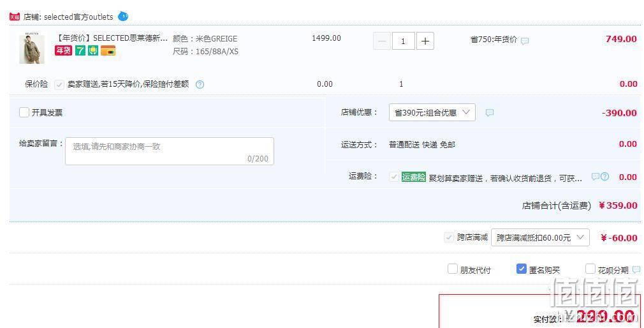
Task: Click the quantity input field
Action: 404,41
